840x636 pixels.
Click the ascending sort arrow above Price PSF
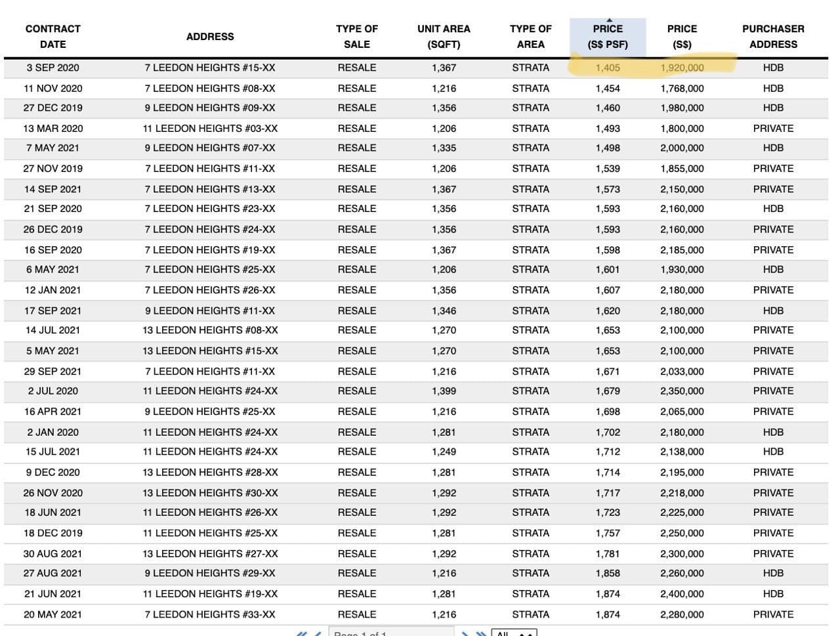tap(608, 20)
